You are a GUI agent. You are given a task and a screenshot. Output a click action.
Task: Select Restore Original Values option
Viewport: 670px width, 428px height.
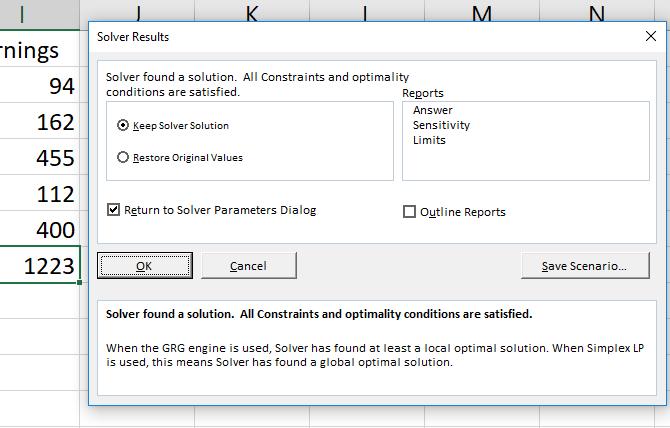point(123,157)
